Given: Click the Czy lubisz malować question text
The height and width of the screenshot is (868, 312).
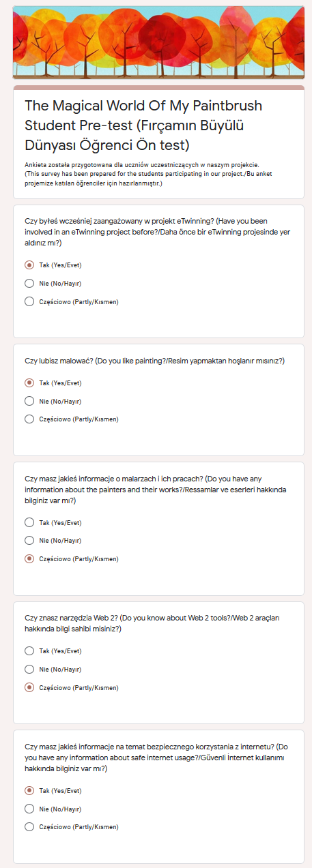Looking at the screenshot, I should (154, 361).
